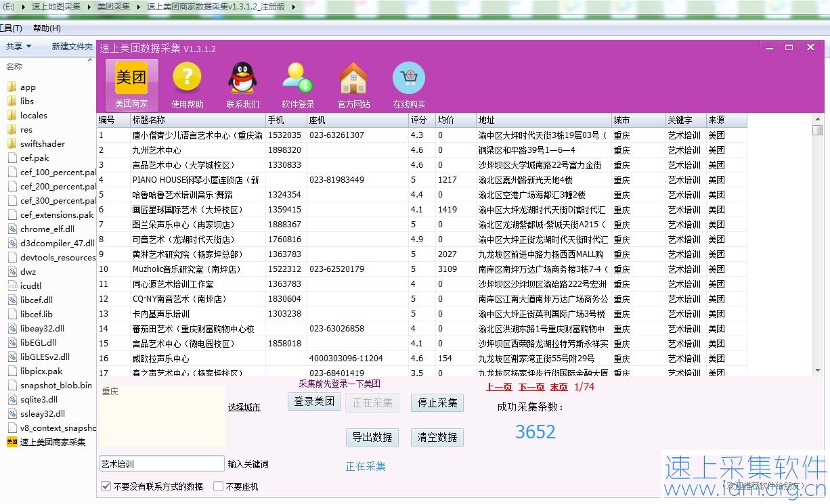Click the 导出数据 button

(x=372, y=437)
